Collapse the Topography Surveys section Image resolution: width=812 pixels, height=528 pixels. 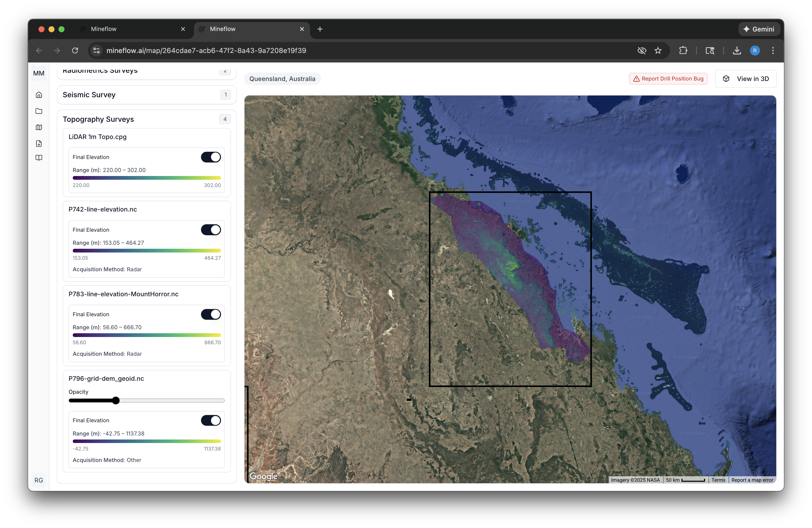pos(147,119)
